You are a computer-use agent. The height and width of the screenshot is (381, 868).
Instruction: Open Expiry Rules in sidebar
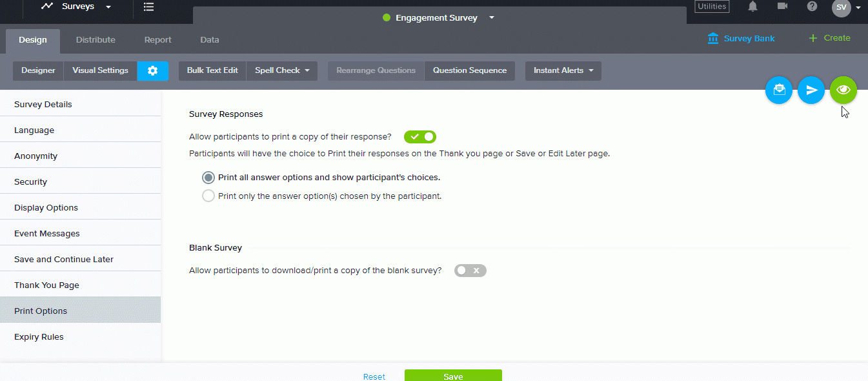(x=80, y=336)
